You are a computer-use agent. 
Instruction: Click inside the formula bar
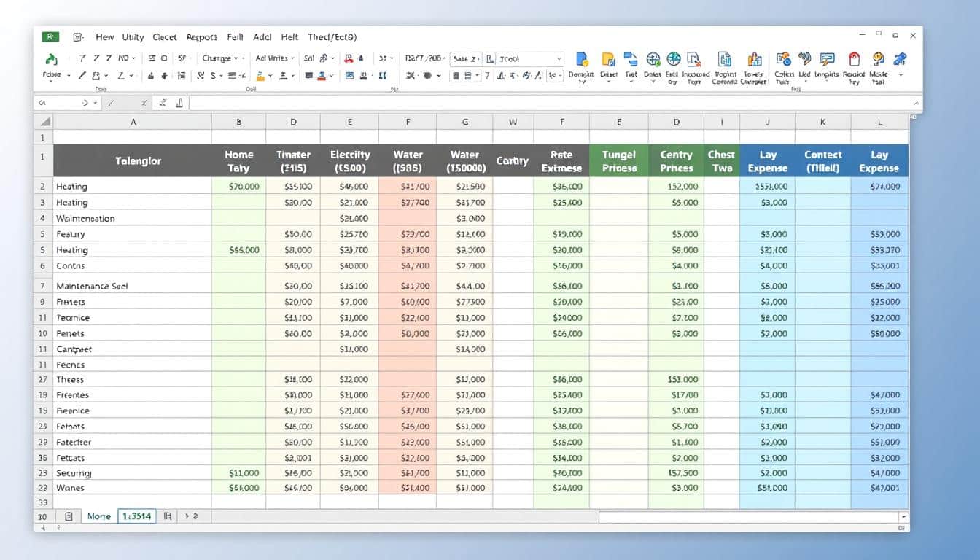pyautogui.click(x=551, y=104)
